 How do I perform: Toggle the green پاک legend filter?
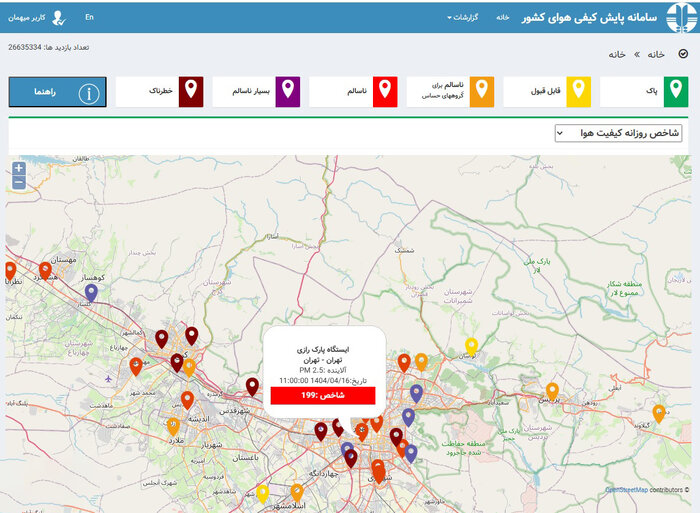tap(650, 92)
